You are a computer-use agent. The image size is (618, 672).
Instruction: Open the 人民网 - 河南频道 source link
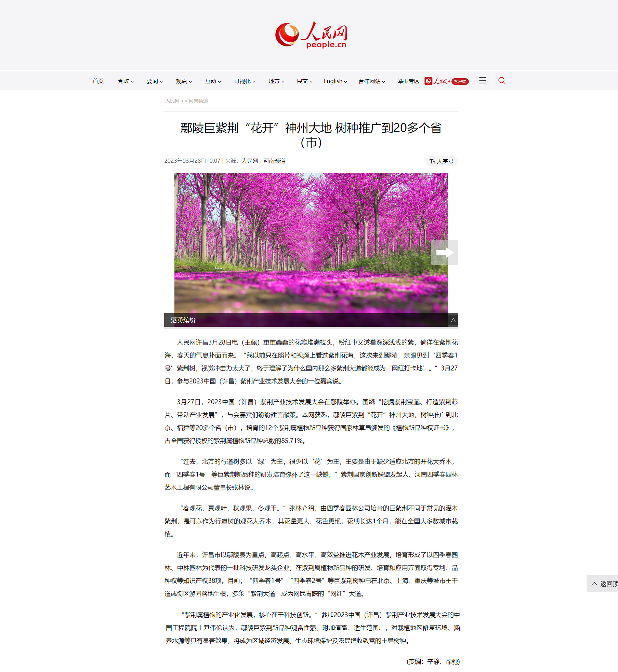[263, 161]
